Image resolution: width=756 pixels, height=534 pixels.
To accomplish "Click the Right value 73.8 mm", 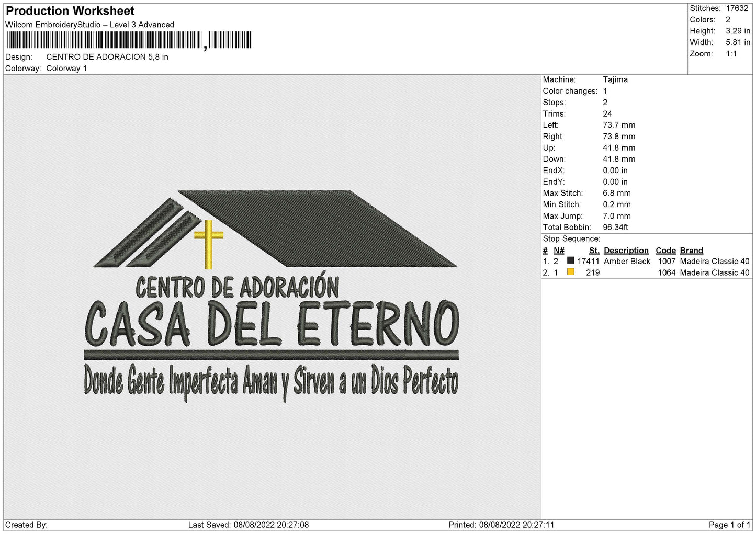I will (x=619, y=137).
